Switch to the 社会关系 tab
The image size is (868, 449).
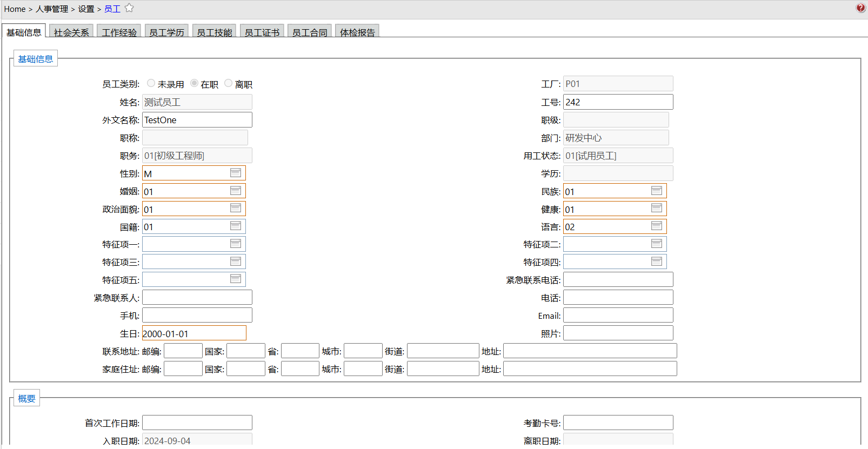tap(71, 32)
